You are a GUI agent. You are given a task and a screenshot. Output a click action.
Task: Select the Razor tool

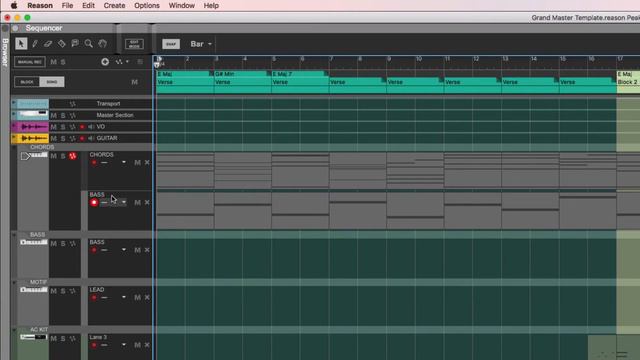click(61, 44)
